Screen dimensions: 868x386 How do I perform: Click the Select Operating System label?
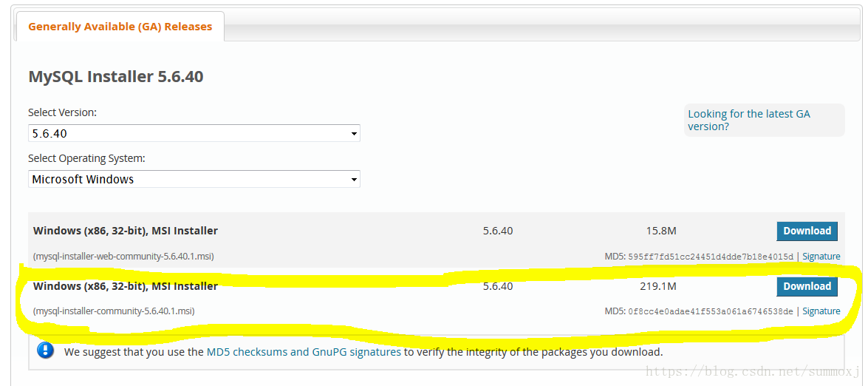coord(87,158)
